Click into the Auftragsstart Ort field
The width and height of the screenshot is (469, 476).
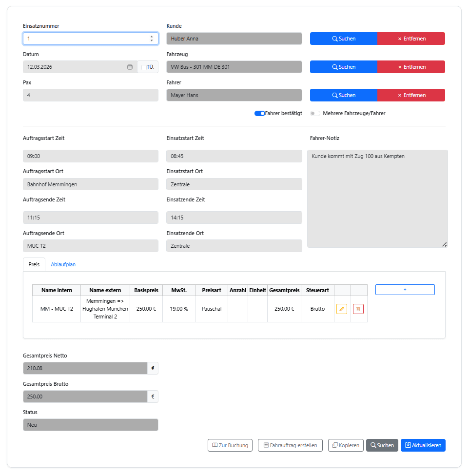tap(91, 184)
